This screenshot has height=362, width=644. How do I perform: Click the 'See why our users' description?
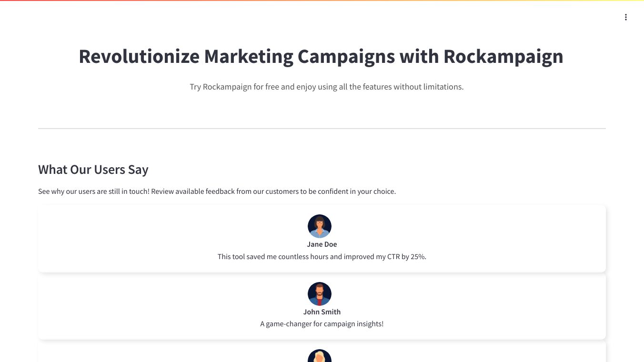(x=217, y=191)
